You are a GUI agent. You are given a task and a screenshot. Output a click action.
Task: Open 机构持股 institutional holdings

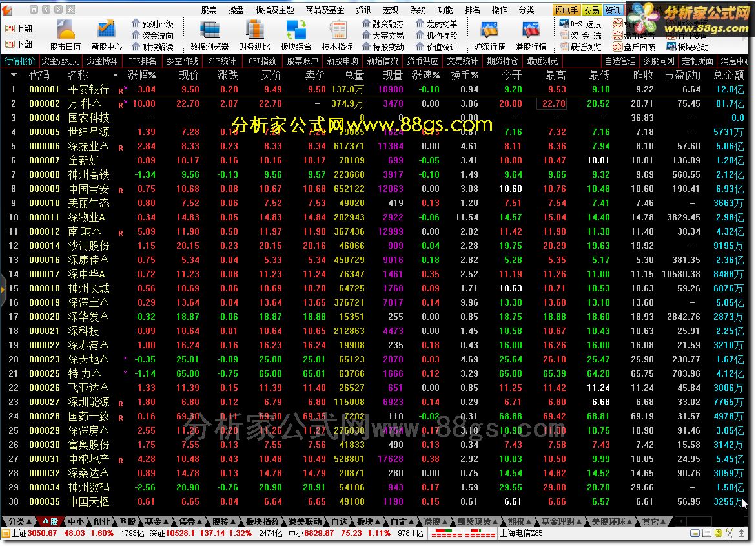click(x=436, y=36)
